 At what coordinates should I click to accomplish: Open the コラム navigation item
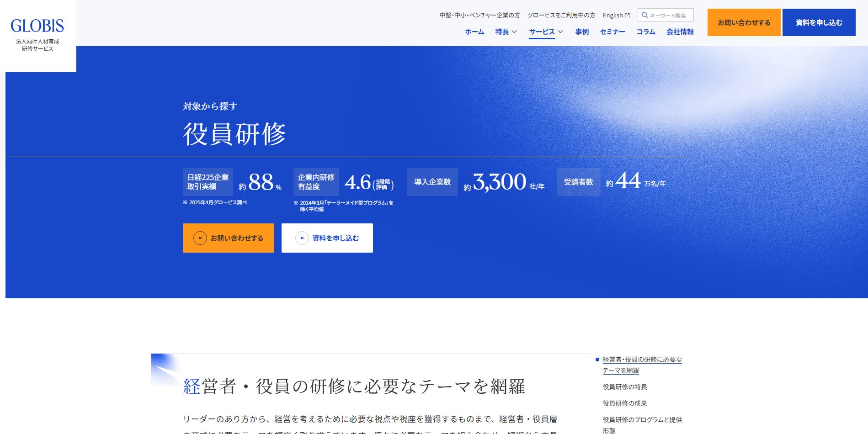tap(645, 32)
